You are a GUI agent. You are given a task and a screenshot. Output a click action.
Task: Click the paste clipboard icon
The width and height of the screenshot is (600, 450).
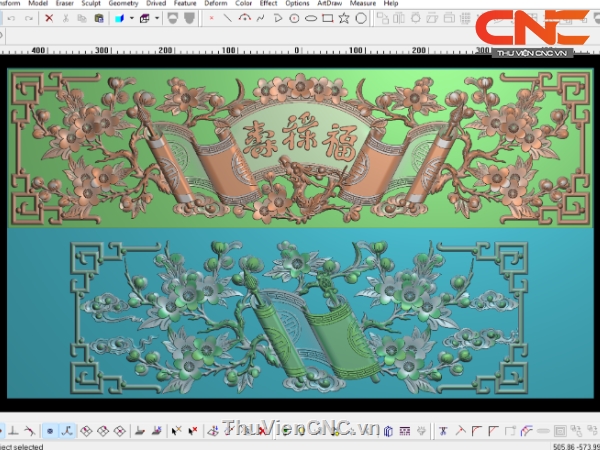[98, 18]
